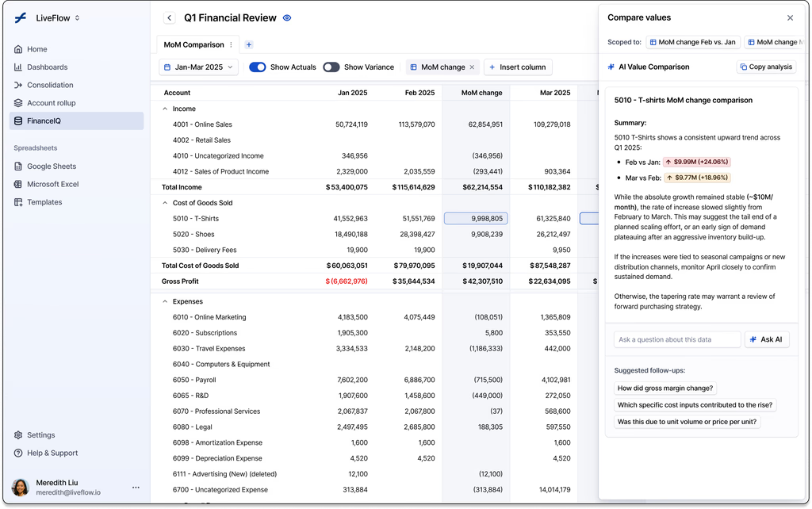Click the Ask a question input field
The image size is (812, 509).
click(x=677, y=339)
